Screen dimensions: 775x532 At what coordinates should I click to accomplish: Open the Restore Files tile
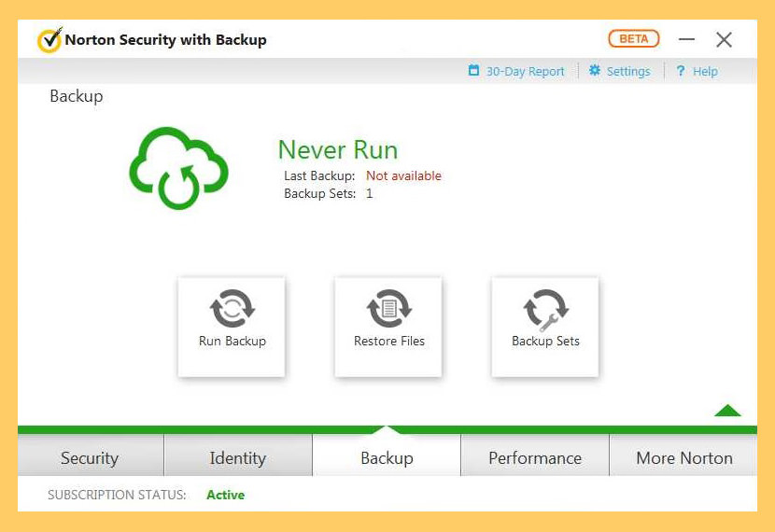[388, 327]
